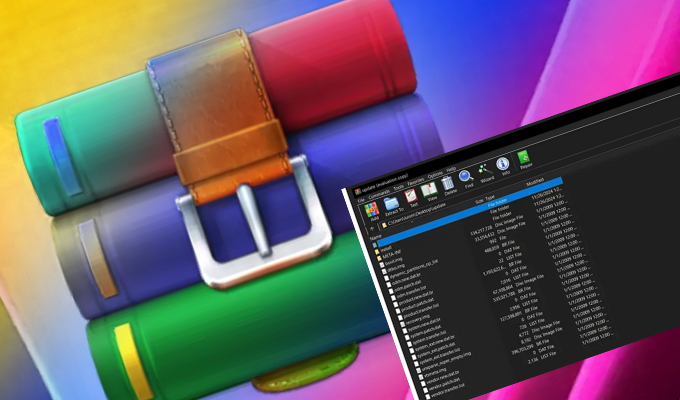The width and height of the screenshot is (680, 400).
Task: Open the Options menu
Action: point(435,175)
